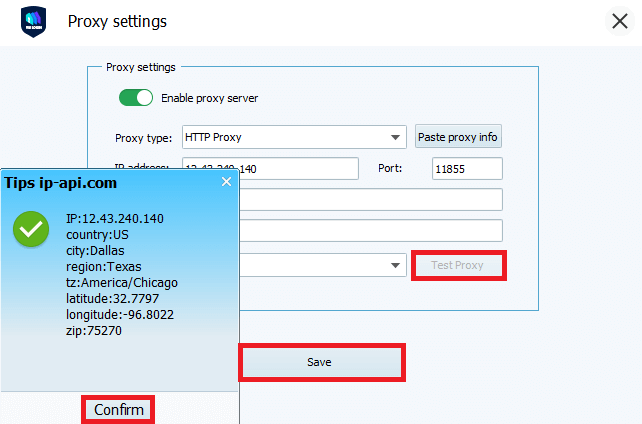This screenshot has height=424, width=642.
Task: Open the Proxy type HTTP Proxy dropdown
Action: coord(290,137)
